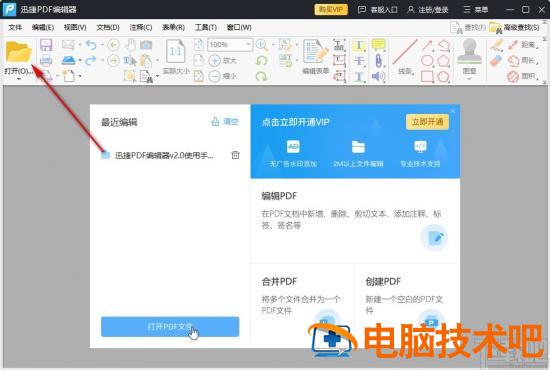
Task: Select the Stamp (图章) tool
Action: (469, 56)
